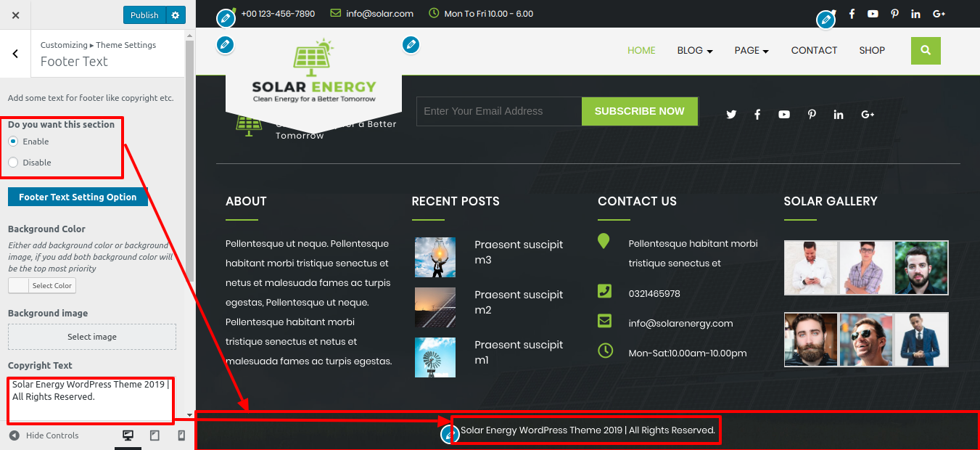Open the Facebook icon beside the subscribe form
The image size is (980, 450).
757,115
